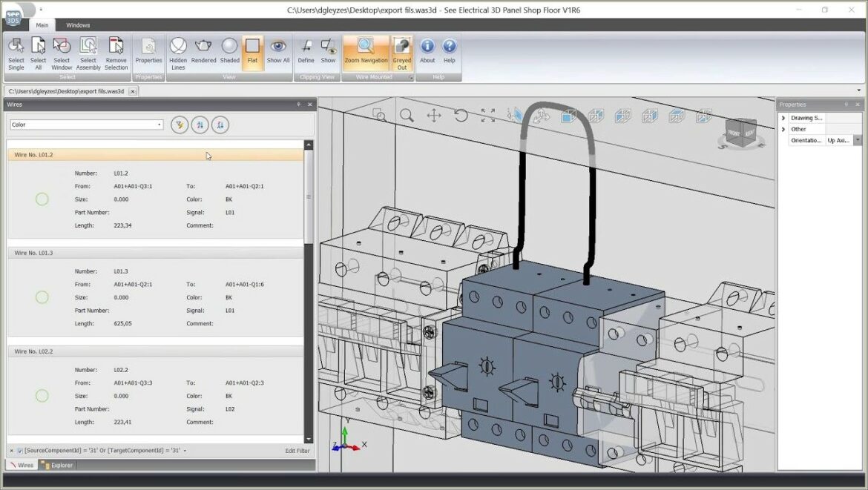Open the Orientation Up Axis dropdown

click(x=858, y=140)
